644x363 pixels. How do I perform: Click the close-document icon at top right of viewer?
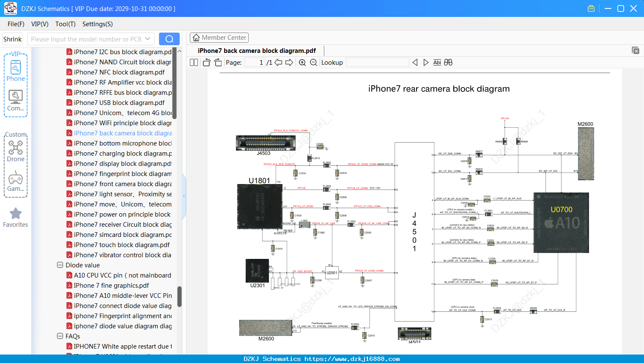click(x=636, y=50)
